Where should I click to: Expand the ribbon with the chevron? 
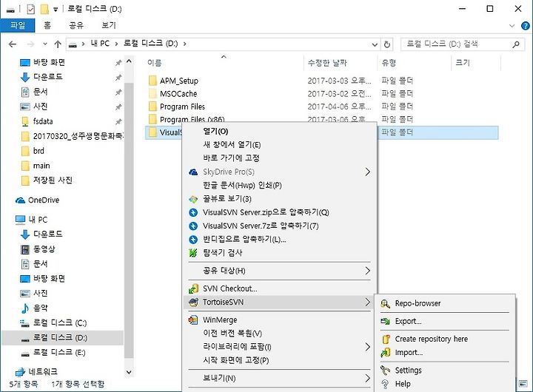(x=512, y=26)
